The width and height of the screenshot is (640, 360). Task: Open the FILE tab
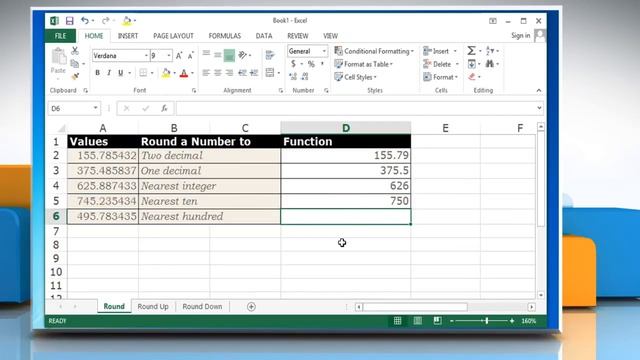(60, 36)
